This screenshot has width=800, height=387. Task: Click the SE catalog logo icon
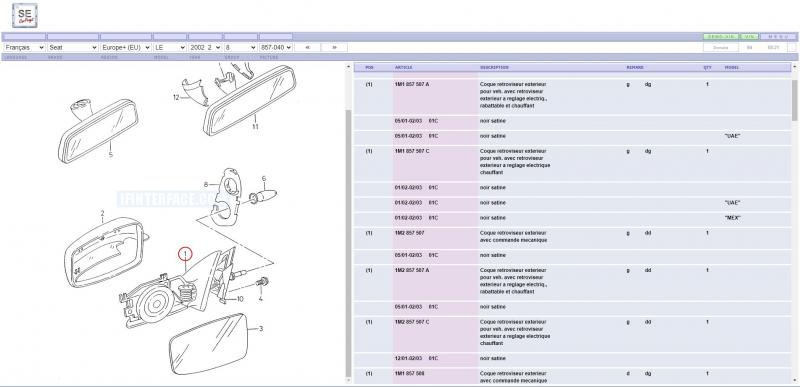(x=24, y=15)
